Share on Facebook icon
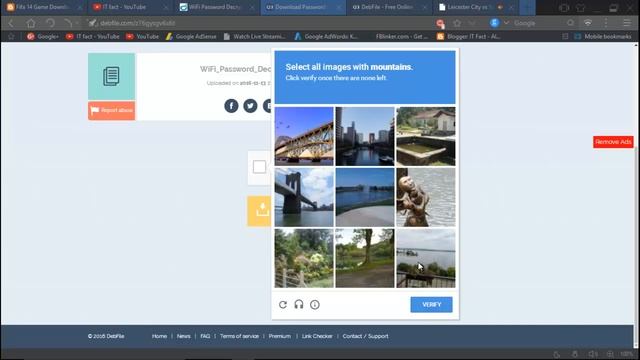640x360 pixels. point(231,106)
